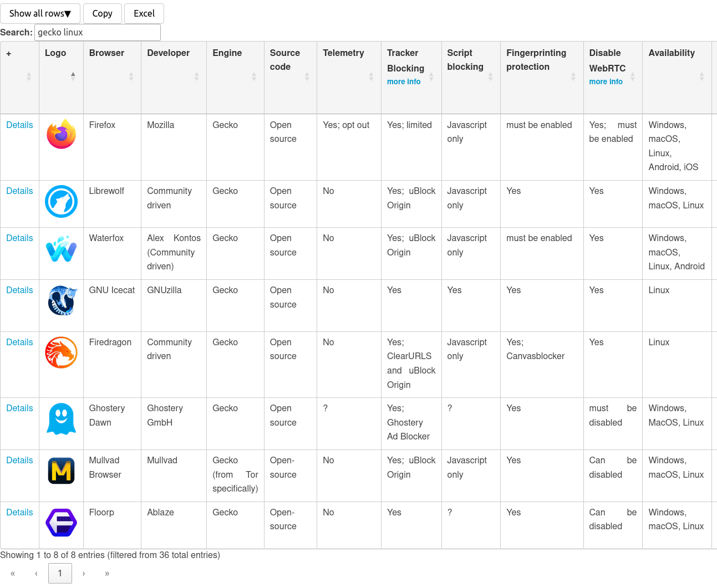717x588 pixels.
Task: Open Tracker Blocking more info link
Action: click(x=404, y=81)
